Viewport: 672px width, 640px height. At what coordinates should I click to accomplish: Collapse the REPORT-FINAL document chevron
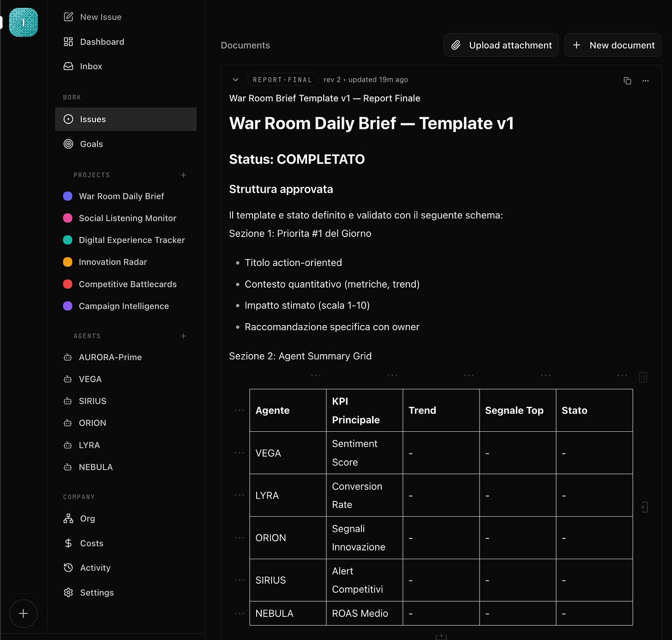(235, 79)
